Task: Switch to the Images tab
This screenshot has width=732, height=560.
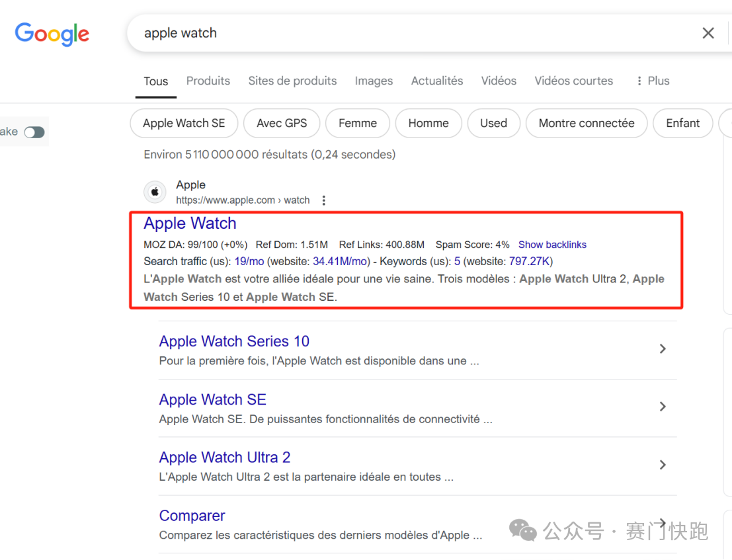Action: pyautogui.click(x=374, y=81)
